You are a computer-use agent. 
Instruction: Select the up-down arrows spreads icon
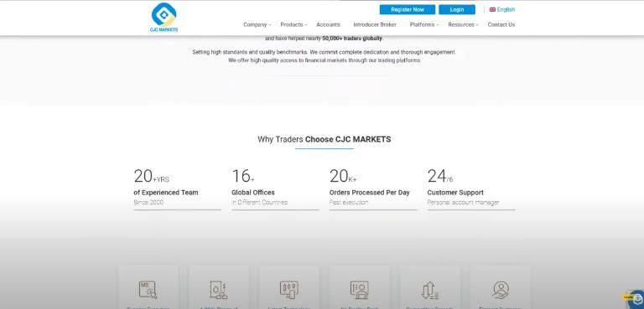(x=430, y=291)
